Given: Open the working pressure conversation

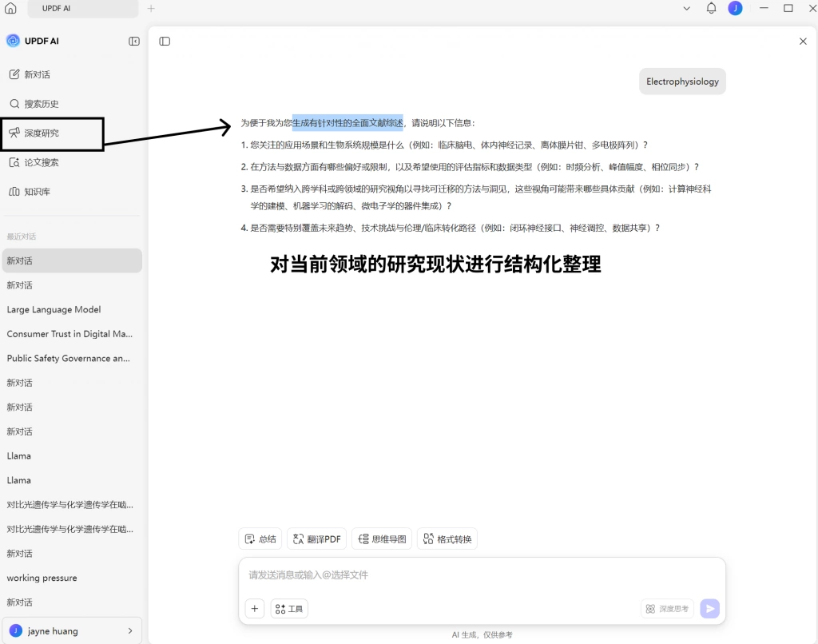Looking at the screenshot, I should (x=72, y=578).
